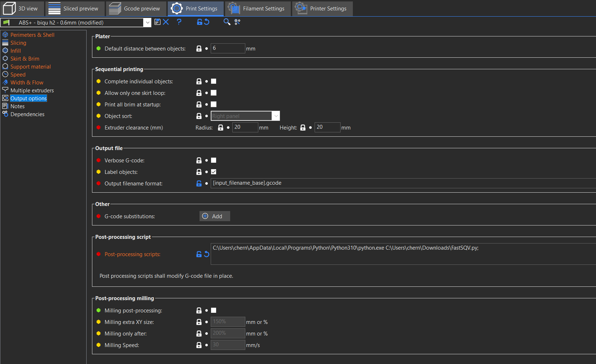
Task: Click lock icon beside Default distance between objects
Action: [199, 48]
